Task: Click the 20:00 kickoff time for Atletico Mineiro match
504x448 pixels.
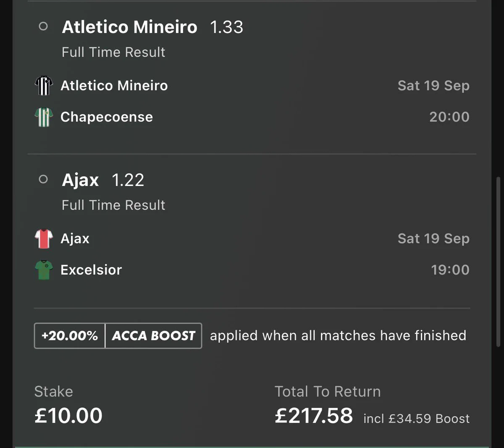Action: [x=449, y=117]
